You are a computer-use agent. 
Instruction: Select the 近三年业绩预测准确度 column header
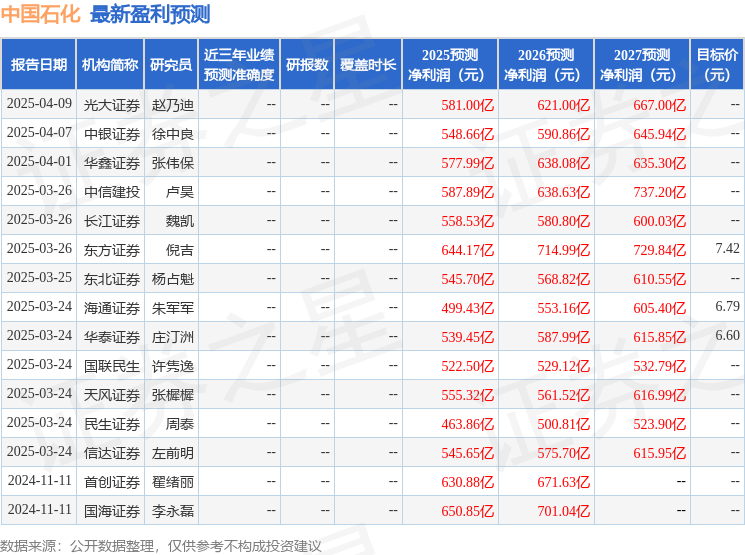[x=239, y=65]
